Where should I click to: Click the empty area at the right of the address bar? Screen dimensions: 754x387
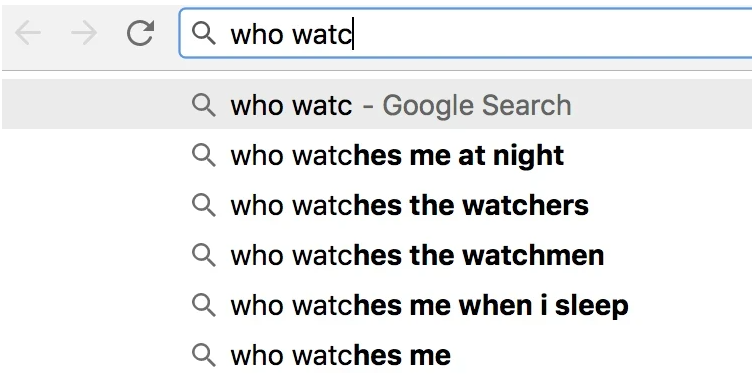coord(553,34)
